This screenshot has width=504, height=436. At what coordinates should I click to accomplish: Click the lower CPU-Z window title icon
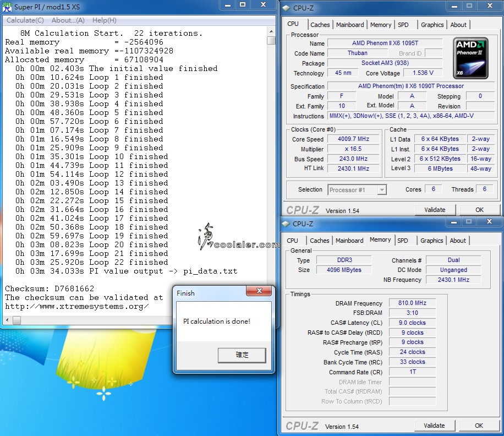[286, 224]
